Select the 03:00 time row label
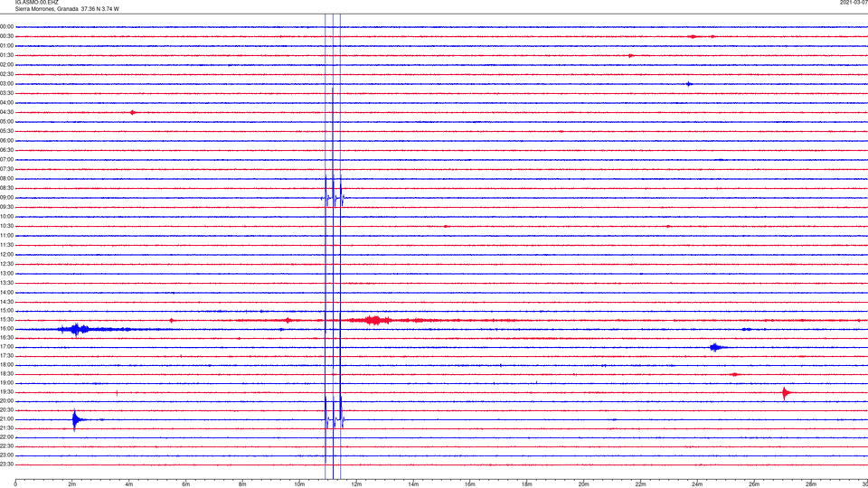 pos(6,84)
